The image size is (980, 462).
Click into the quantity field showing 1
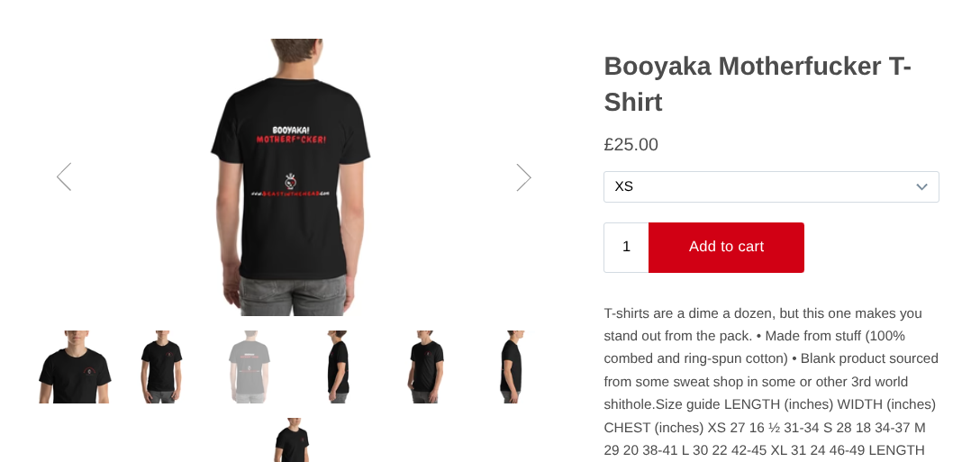pos(626,247)
